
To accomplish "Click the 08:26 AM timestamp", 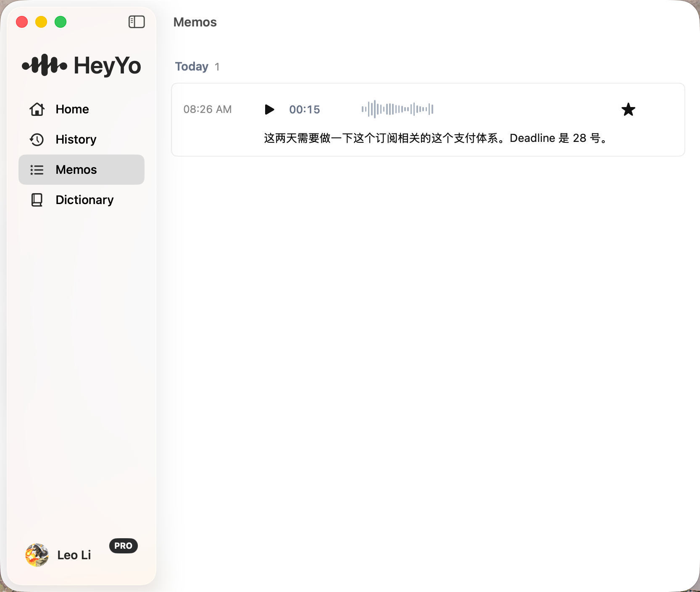I will (x=208, y=110).
